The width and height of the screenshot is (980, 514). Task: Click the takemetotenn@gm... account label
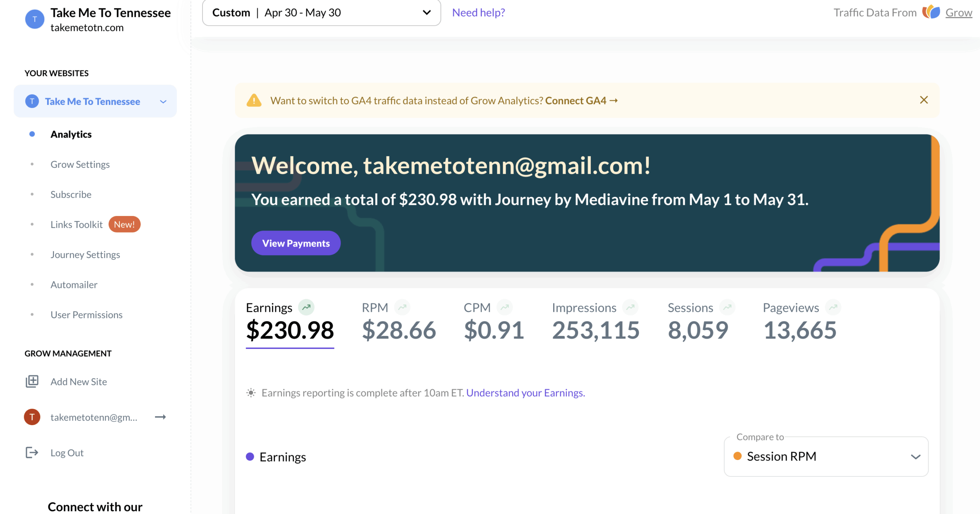pyautogui.click(x=94, y=417)
